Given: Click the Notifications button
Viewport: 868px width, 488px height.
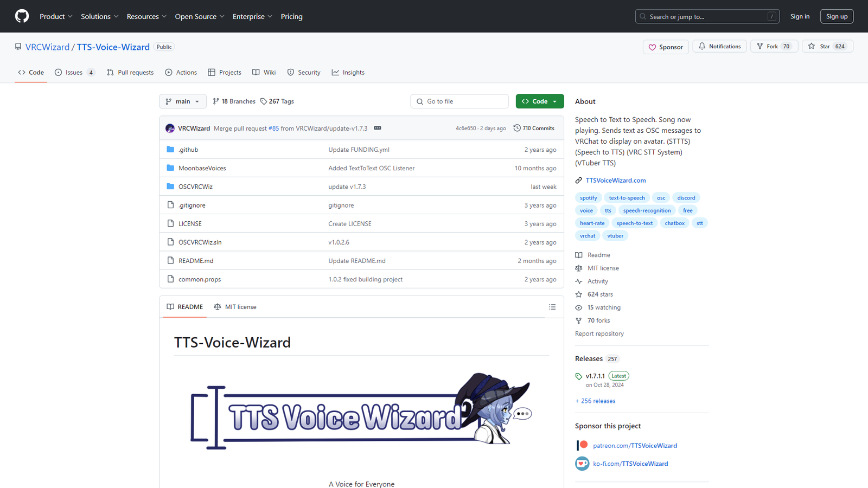Looking at the screenshot, I should (720, 47).
